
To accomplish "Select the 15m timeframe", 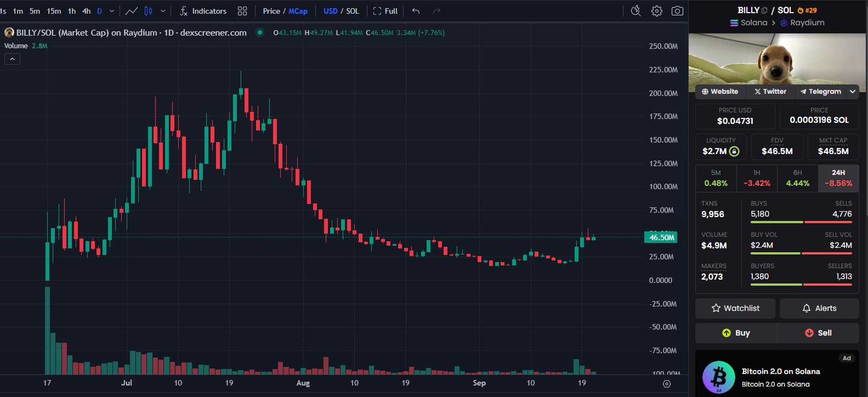I will pyautogui.click(x=54, y=11).
